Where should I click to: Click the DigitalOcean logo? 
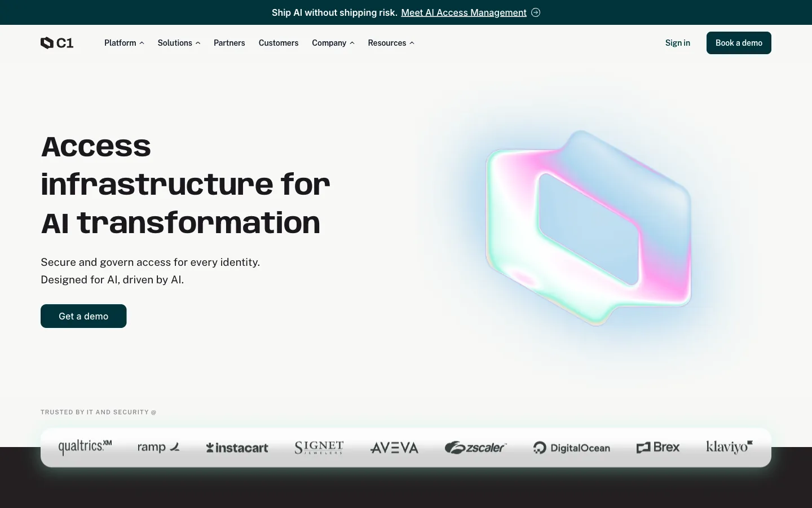(x=572, y=448)
